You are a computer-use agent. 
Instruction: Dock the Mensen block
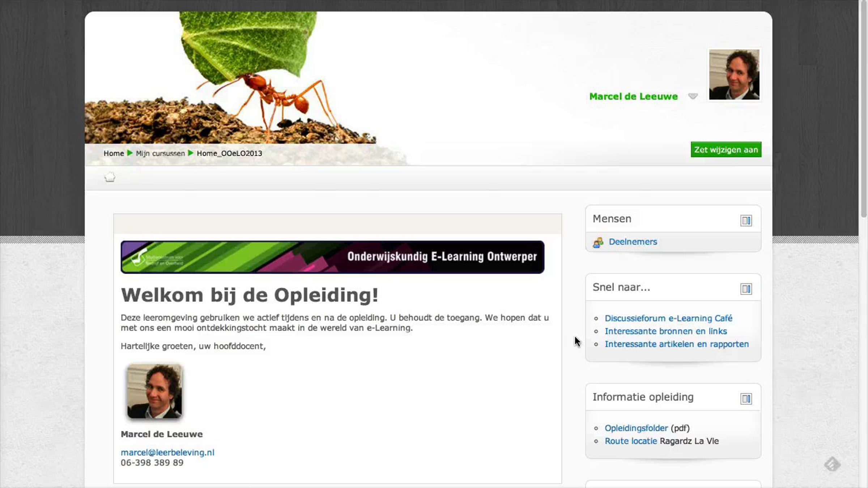746,221
